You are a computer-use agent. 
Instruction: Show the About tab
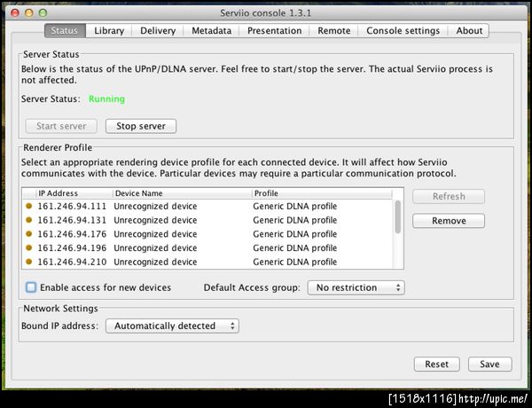(x=469, y=30)
